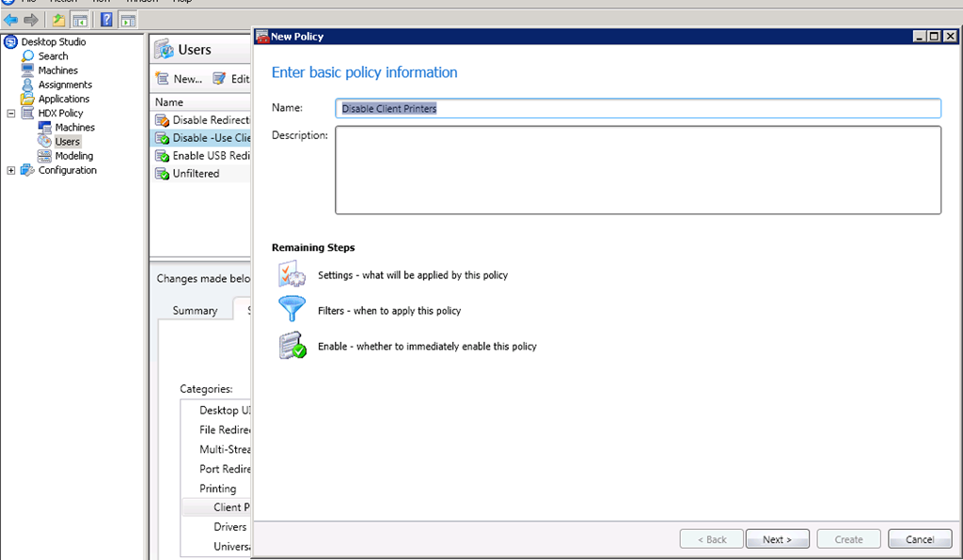
Task: Click the Settings step icon
Action: 292,275
